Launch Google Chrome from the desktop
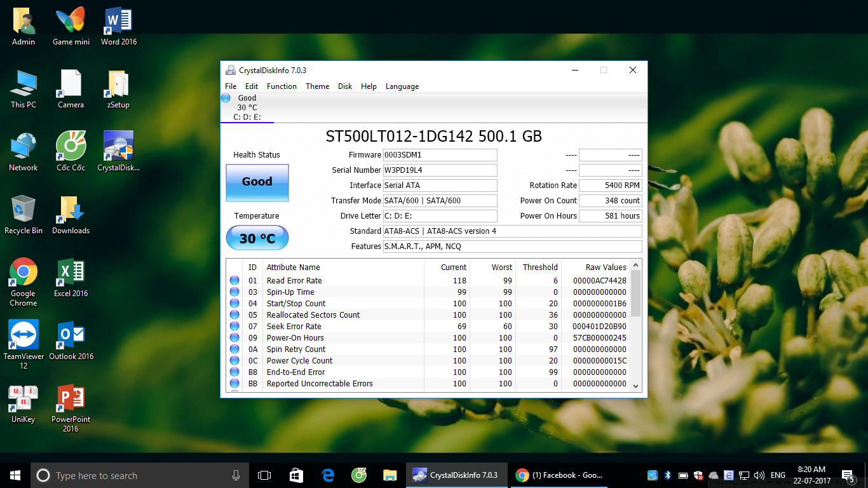This screenshot has height=488, width=868. tap(24, 283)
